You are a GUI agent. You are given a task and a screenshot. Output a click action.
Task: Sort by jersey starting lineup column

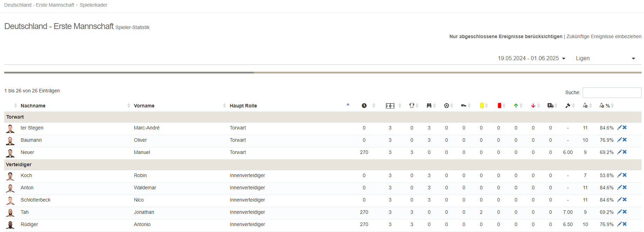click(x=412, y=105)
